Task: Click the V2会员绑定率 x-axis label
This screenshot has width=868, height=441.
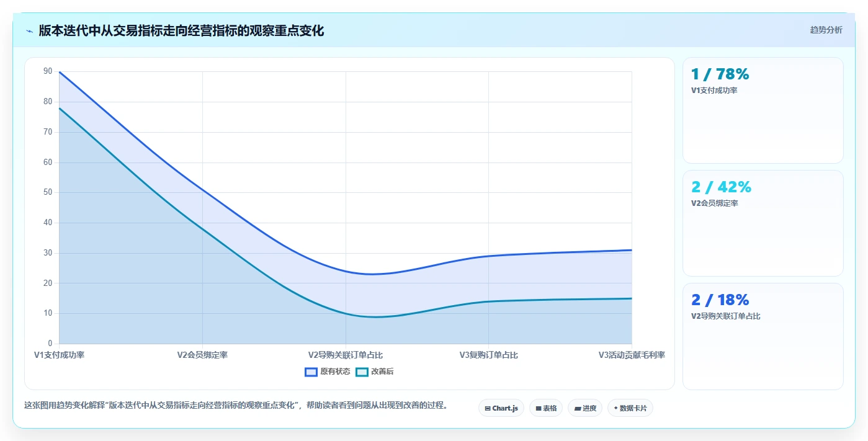Action: [x=202, y=355]
